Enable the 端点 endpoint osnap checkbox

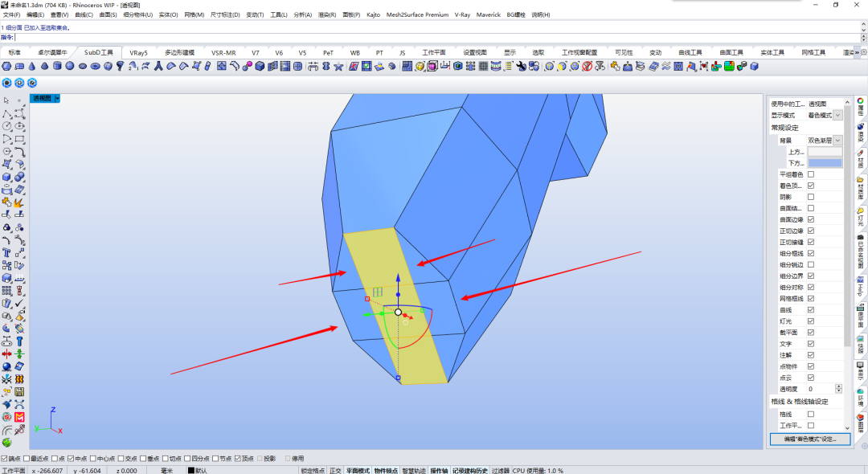5,459
